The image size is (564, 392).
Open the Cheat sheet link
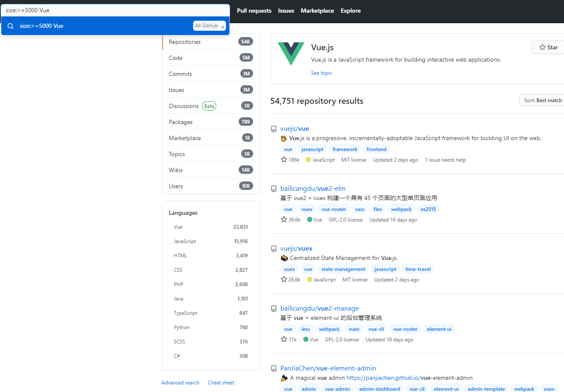221,383
